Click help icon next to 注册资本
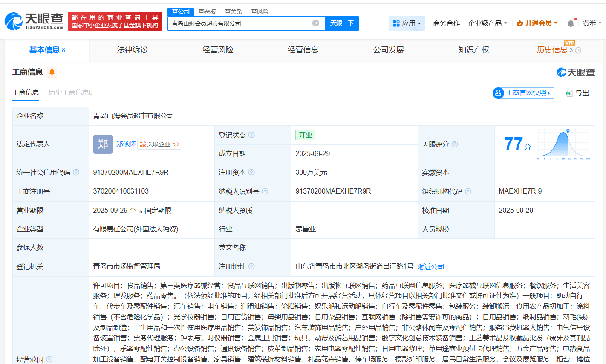 251,172
